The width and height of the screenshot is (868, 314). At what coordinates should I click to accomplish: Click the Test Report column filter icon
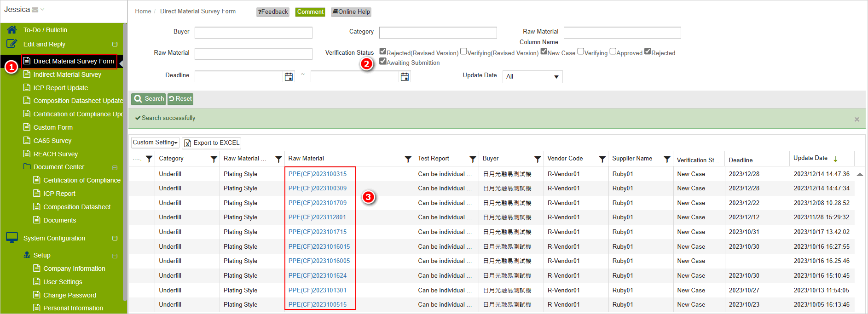[473, 159]
